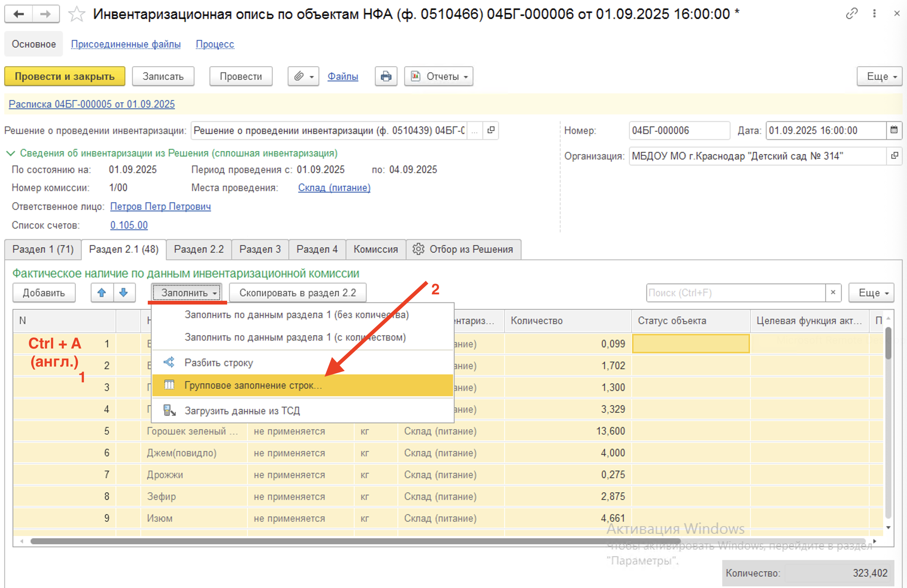Click the get link chain icon
This screenshot has width=907, height=588.
click(x=851, y=14)
